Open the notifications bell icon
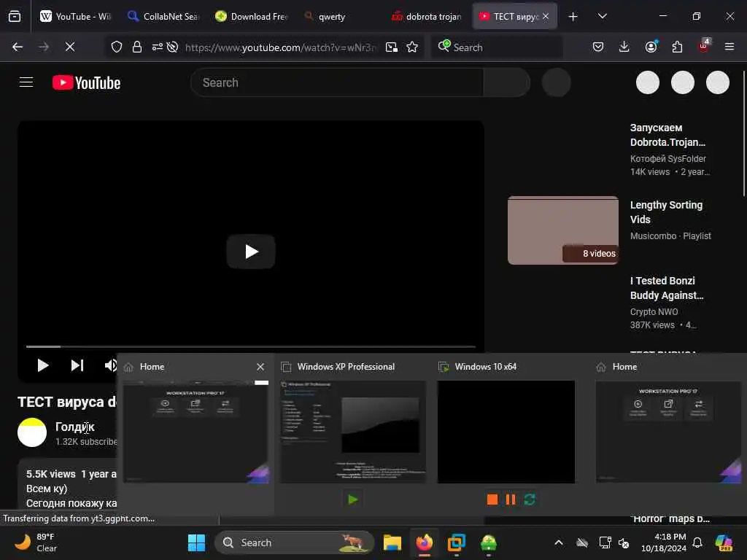747x560 pixels. tap(697, 542)
